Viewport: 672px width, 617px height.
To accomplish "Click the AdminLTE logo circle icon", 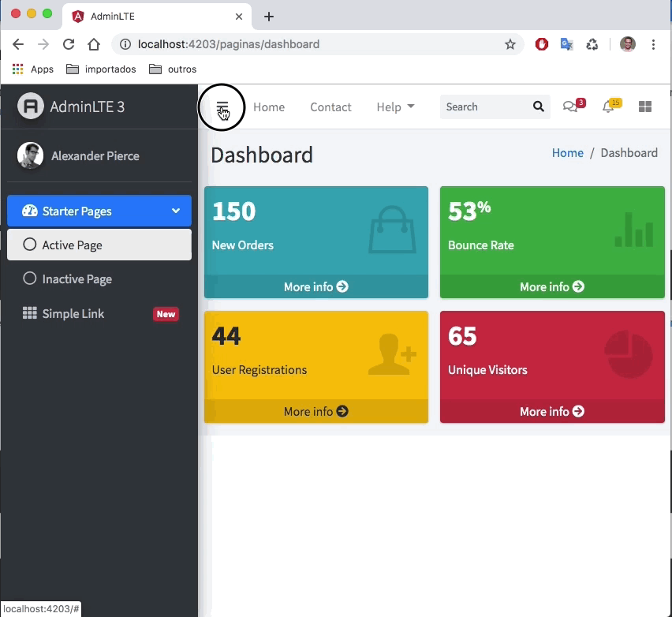I will tap(31, 106).
